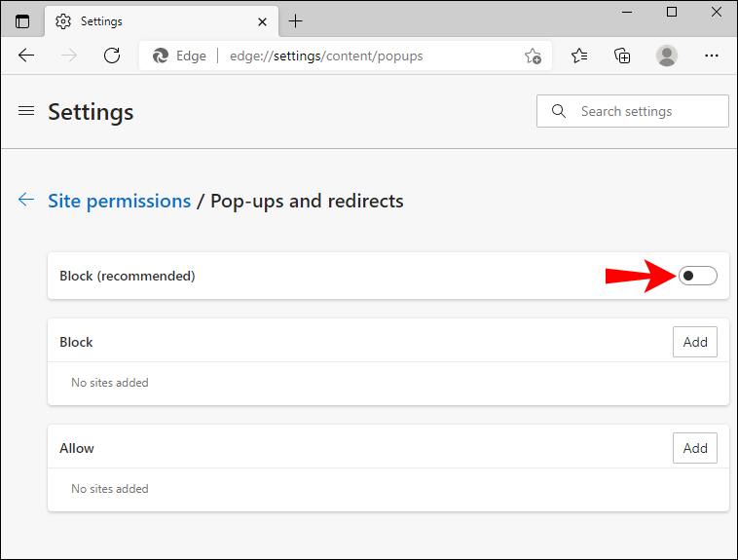Refresh the page with reload icon
738x560 pixels.
click(112, 56)
